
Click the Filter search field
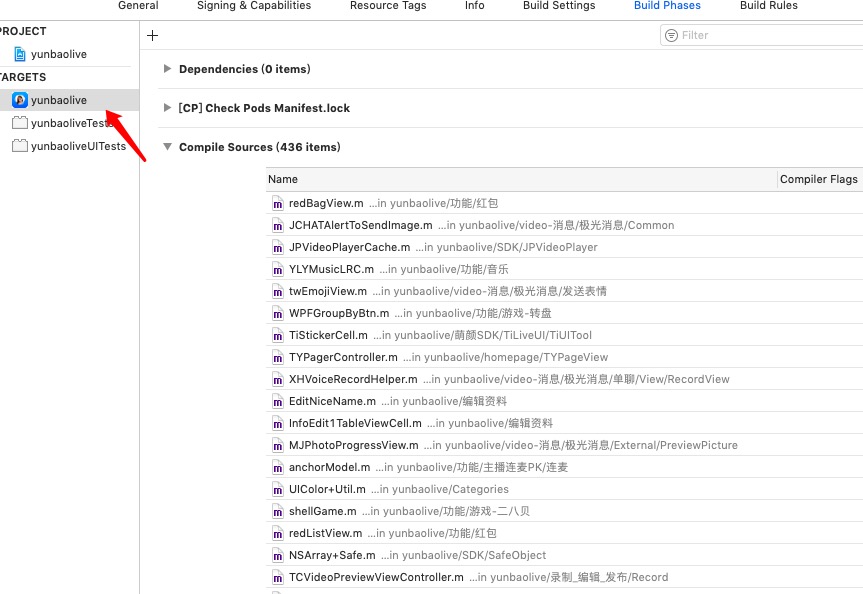pyautogui.click(x=762, y=35)
